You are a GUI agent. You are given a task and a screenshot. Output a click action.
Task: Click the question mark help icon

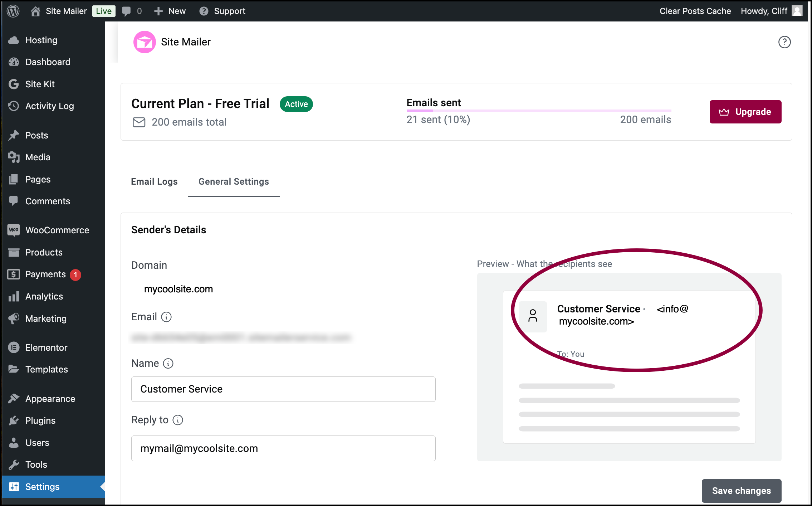tap(785, 42)
